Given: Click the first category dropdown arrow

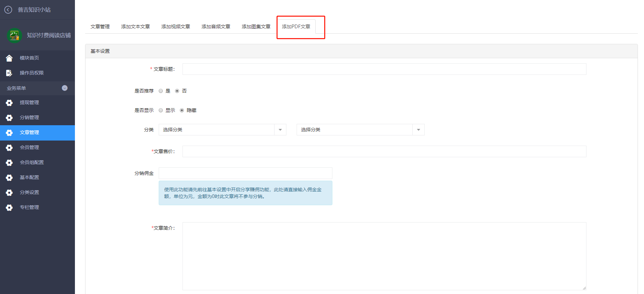Looking at the screenshot, I should pyautogui.click(x=280, y=130).
